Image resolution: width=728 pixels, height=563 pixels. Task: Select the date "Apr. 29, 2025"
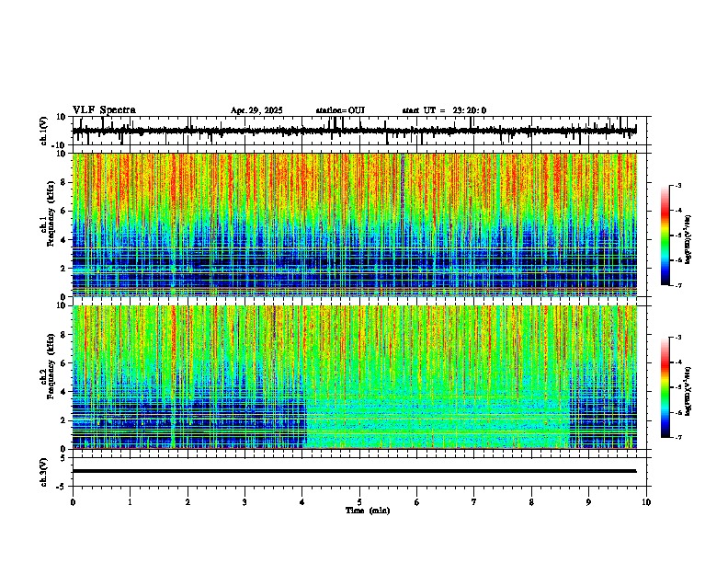[x=256, y=110]
